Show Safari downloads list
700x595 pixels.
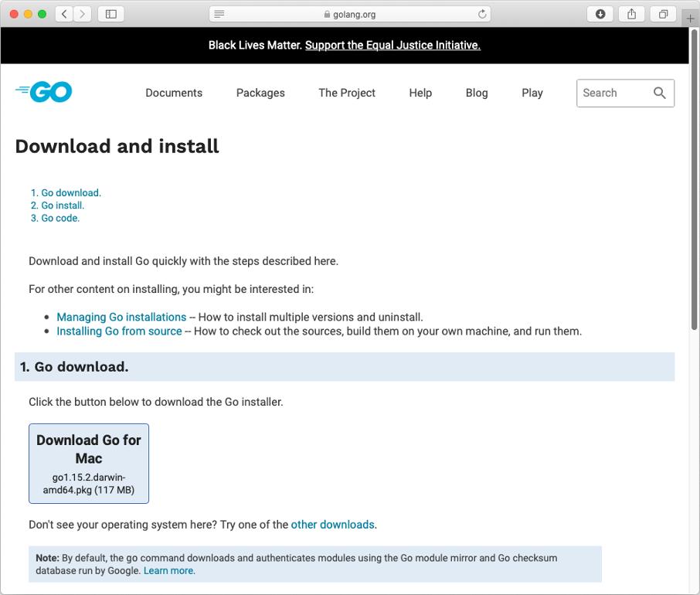[600, 14]
